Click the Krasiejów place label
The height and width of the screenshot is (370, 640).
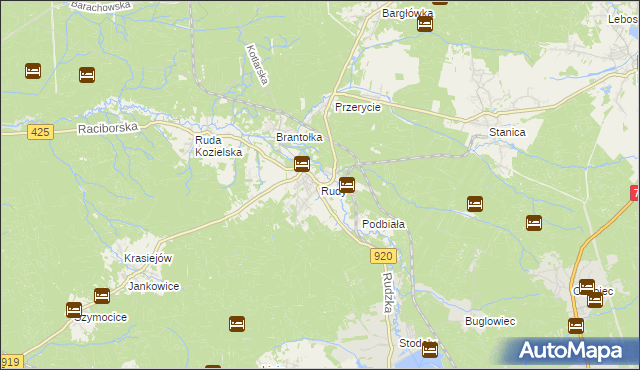(148, 258)
